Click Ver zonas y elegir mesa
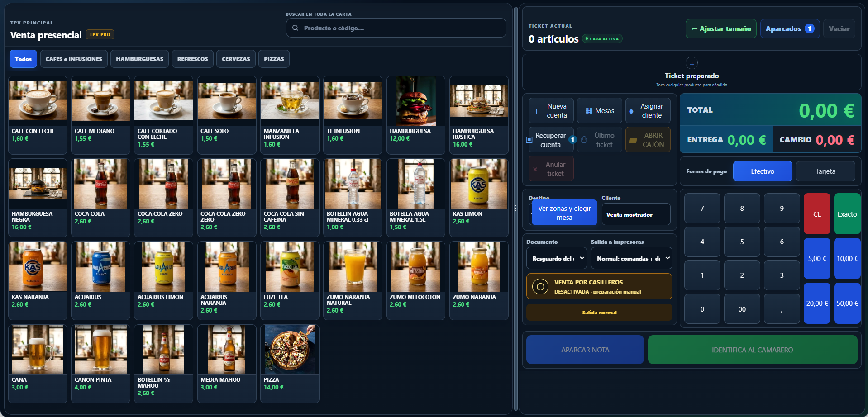This screenshot has width=868, height=417. pos(564,213)
